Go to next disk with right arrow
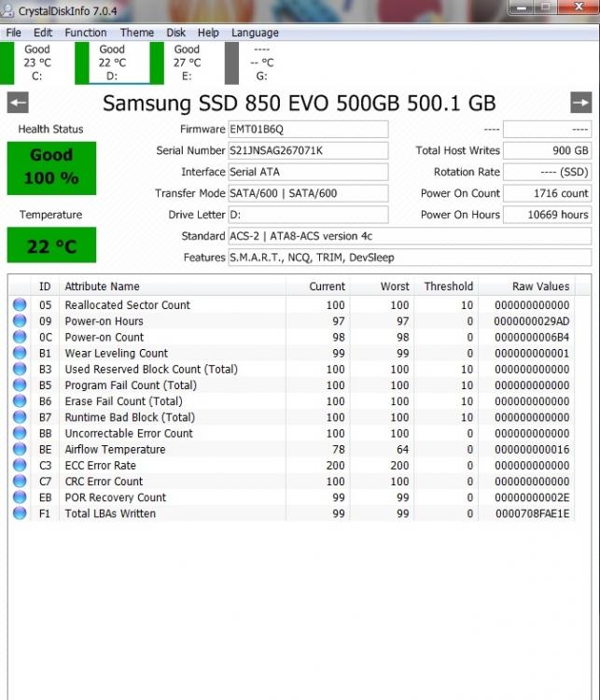This screenshot has width=600, height=700. (580, 103)
